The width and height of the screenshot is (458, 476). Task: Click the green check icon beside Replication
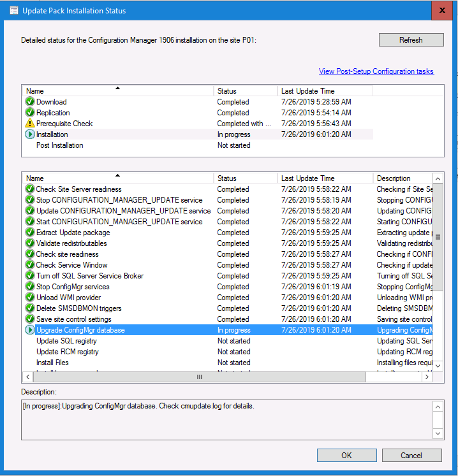[x=30, y=113]
